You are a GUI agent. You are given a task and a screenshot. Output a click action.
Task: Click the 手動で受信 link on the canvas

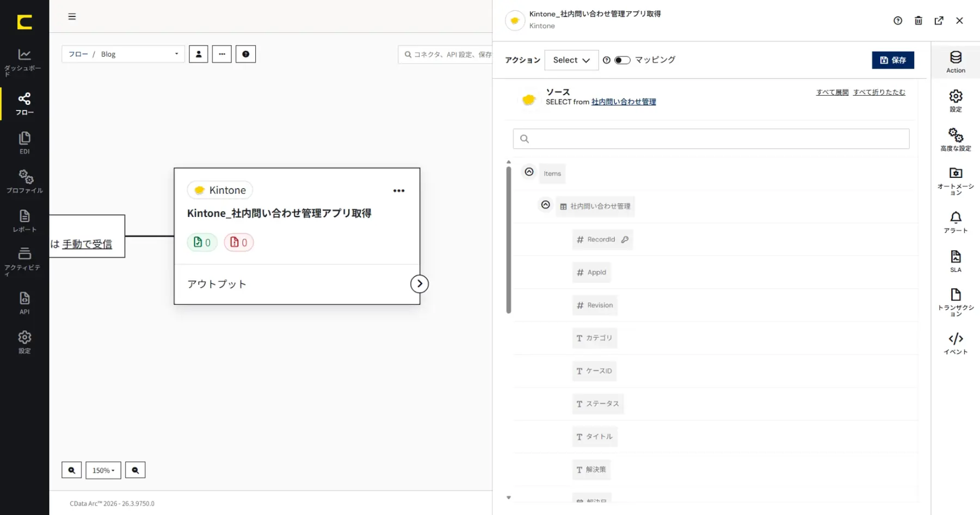tap(87, 244)
